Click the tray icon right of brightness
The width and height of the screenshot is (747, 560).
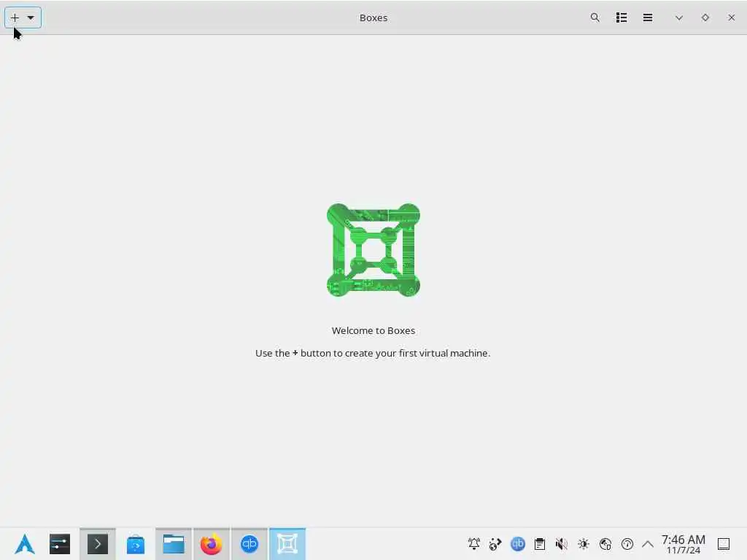(605, 544)
